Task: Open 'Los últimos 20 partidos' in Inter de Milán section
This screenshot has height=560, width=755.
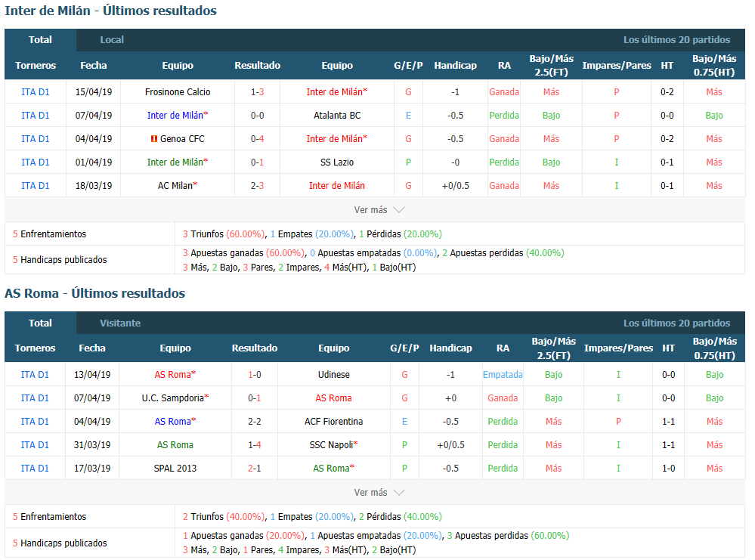Action: (x=676, y=40)
